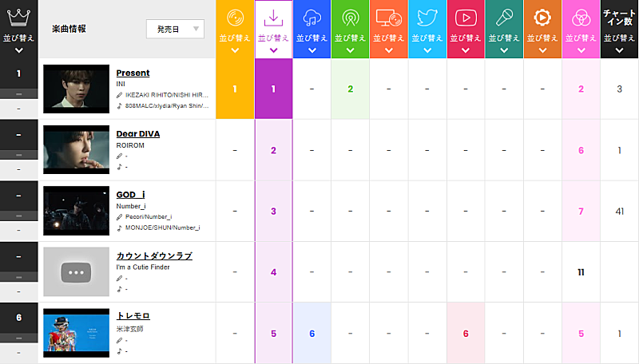This screenshot has height=364, width=639.
Task: Click the トレモロ album art thumbnail
Action: pos(76,332)
